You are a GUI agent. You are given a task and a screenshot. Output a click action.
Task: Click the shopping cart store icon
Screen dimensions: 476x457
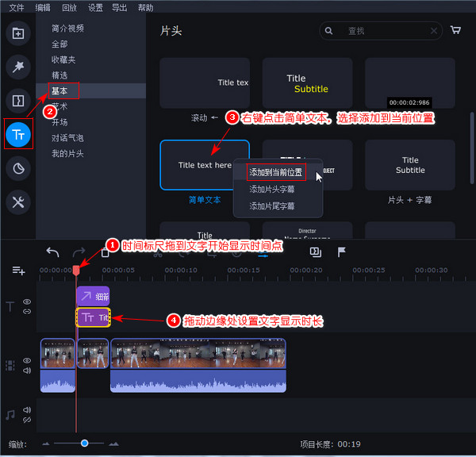pos(455,30)
